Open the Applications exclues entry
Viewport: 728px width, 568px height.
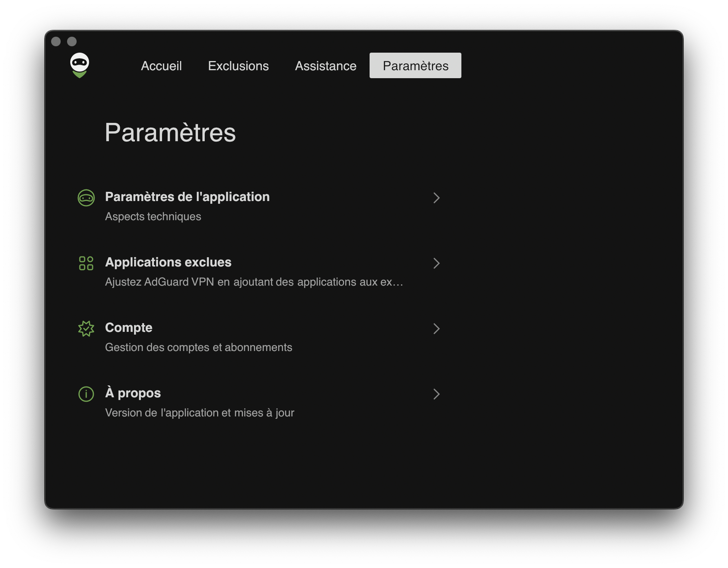click(259, 272)
